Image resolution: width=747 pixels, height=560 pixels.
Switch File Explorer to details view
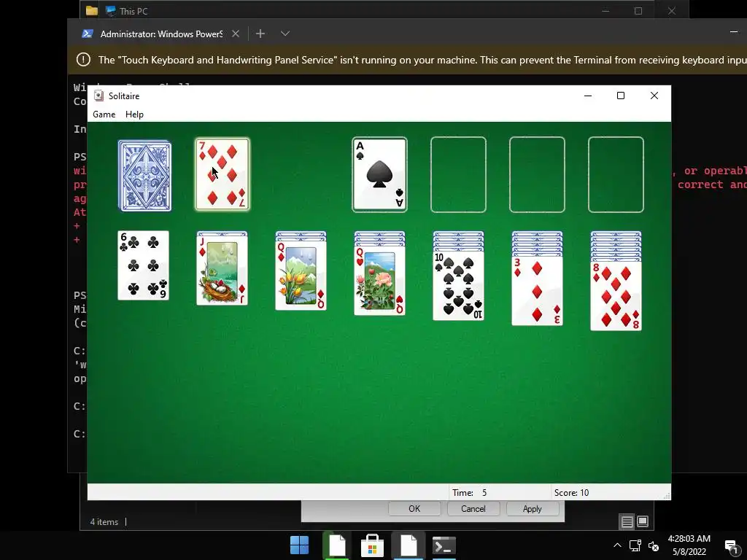[x=627, y=522]
